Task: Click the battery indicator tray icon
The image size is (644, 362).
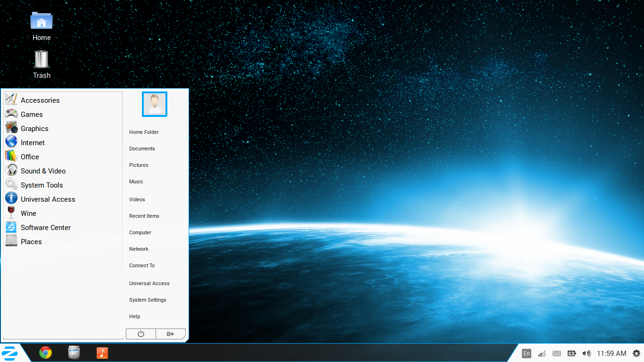Action: coord(572,354)
